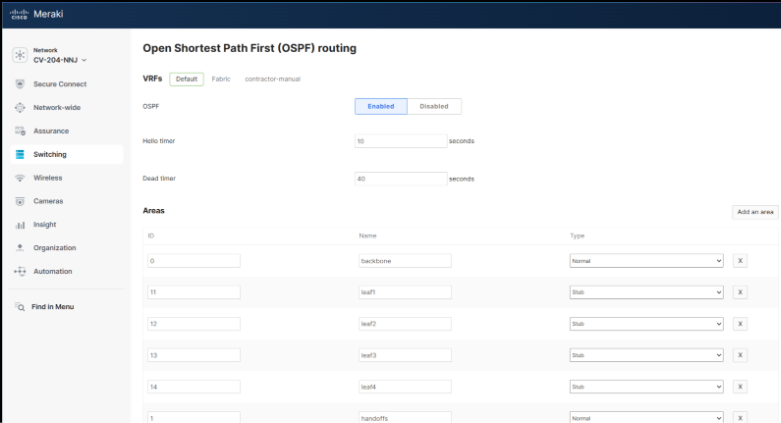The width and height of the screenshot is (781, 423).
Task: Open Type dropdown for backbone area
Action: [647, 261]
